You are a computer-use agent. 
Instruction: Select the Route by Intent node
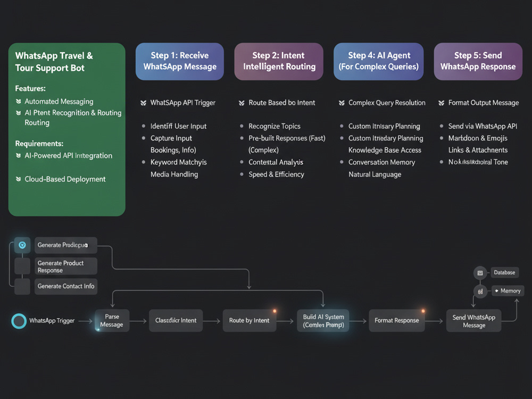pyautogui.click(x=250, y=321)
